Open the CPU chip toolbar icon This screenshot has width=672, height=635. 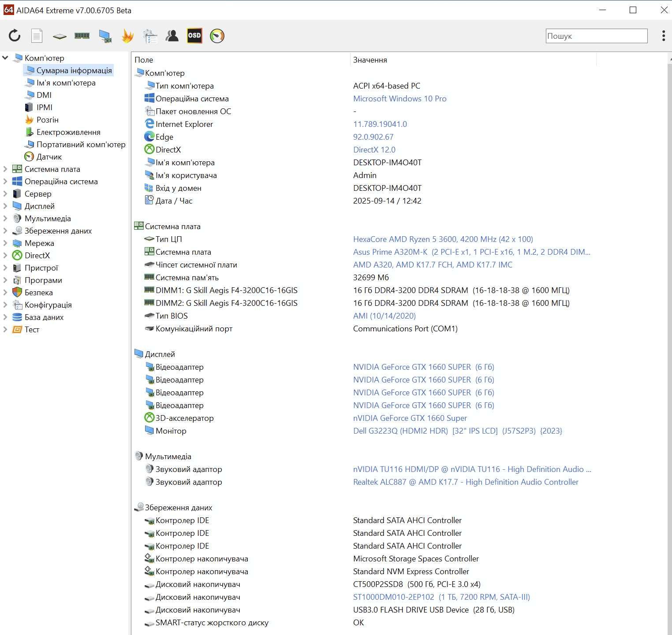(x=60, y=36)
